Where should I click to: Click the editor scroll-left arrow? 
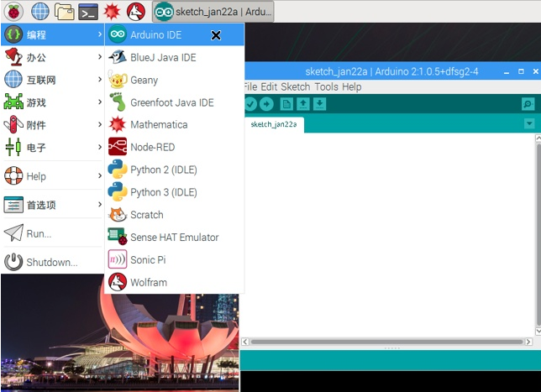[x=245, y=342]
